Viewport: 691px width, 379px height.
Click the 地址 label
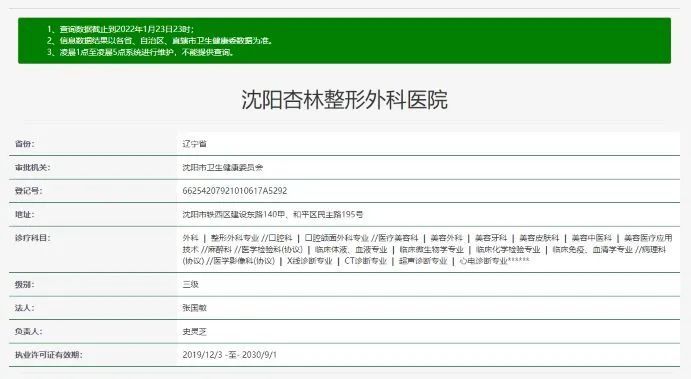point(25,215)
